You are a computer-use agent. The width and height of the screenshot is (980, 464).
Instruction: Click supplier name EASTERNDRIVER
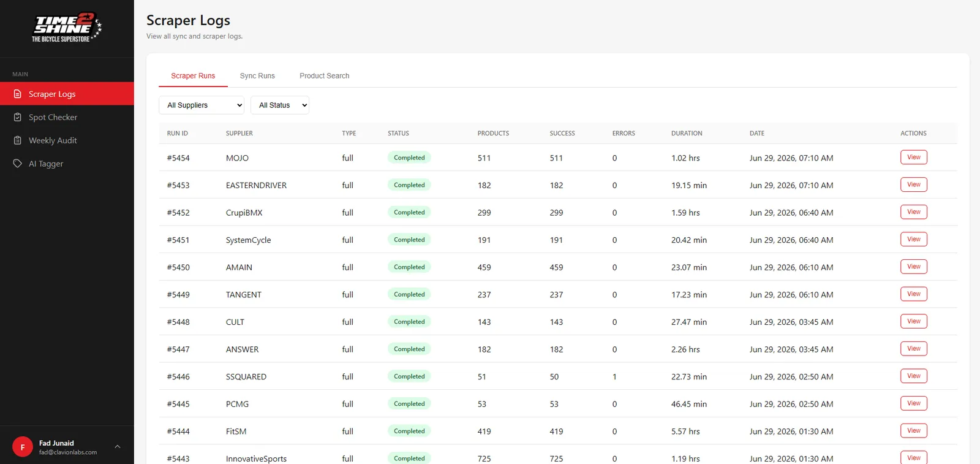click(x=256, y=185)
